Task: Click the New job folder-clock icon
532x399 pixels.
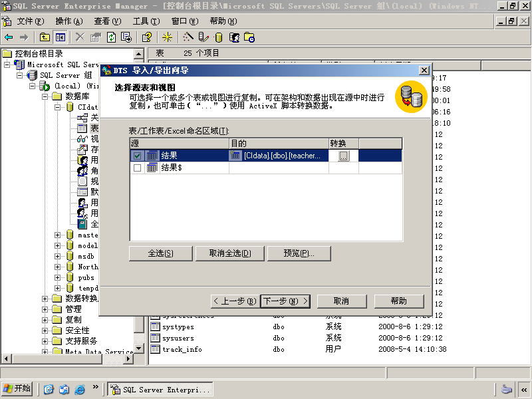Action: (x=249, y=37)
